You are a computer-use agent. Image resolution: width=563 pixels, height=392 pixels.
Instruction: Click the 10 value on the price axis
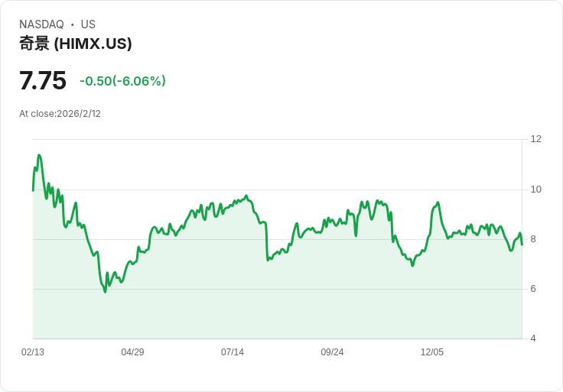pyautogui.click(x=535, y=190)
